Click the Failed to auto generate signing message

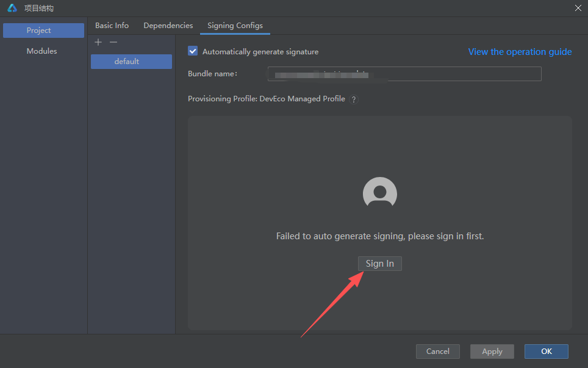380,236
